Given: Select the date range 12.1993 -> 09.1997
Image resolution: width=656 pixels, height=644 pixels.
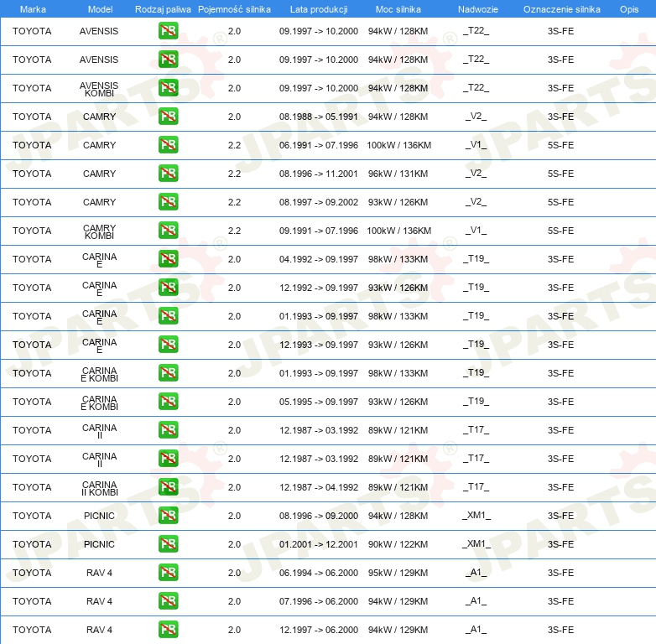Looking at the screenshot, I should tap(319, 345).
